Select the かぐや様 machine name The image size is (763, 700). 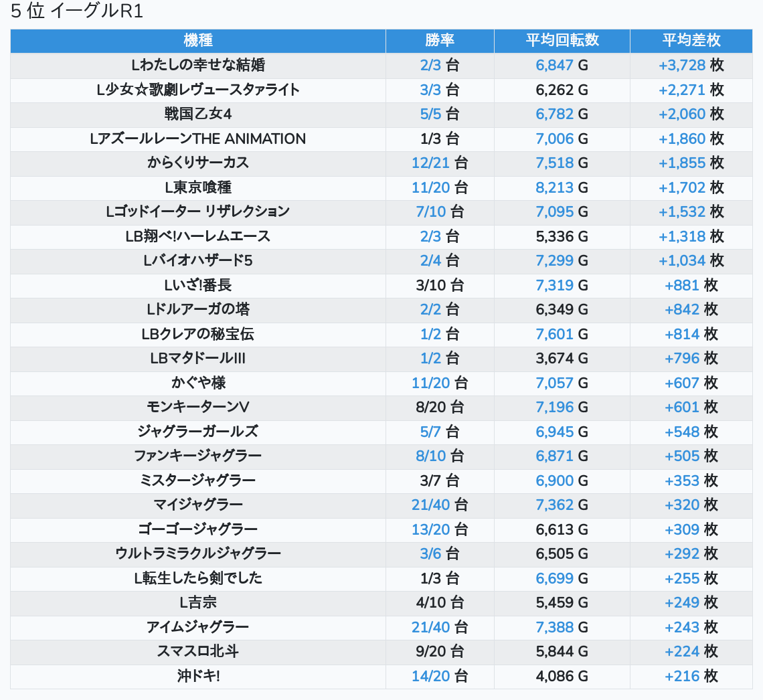198,383
